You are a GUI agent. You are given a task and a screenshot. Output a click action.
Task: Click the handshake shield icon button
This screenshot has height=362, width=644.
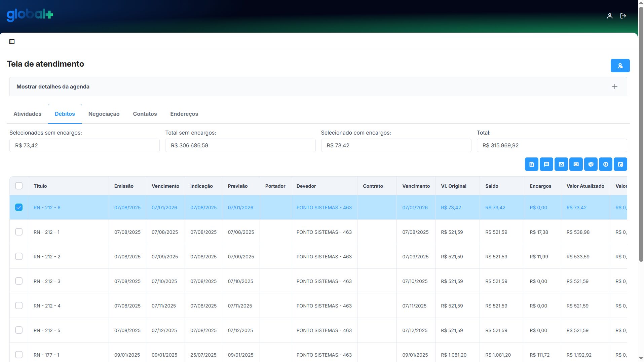pos(591,165)
